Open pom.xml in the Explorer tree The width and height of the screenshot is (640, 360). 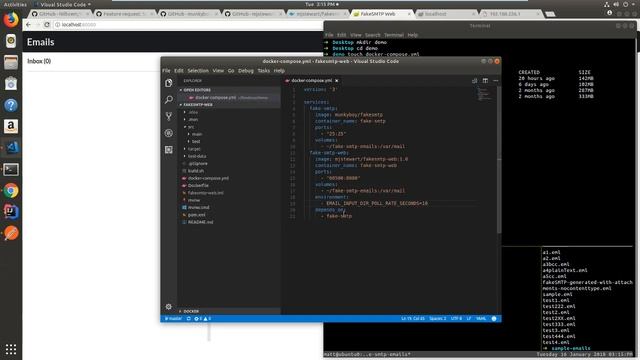coord(196,215)
